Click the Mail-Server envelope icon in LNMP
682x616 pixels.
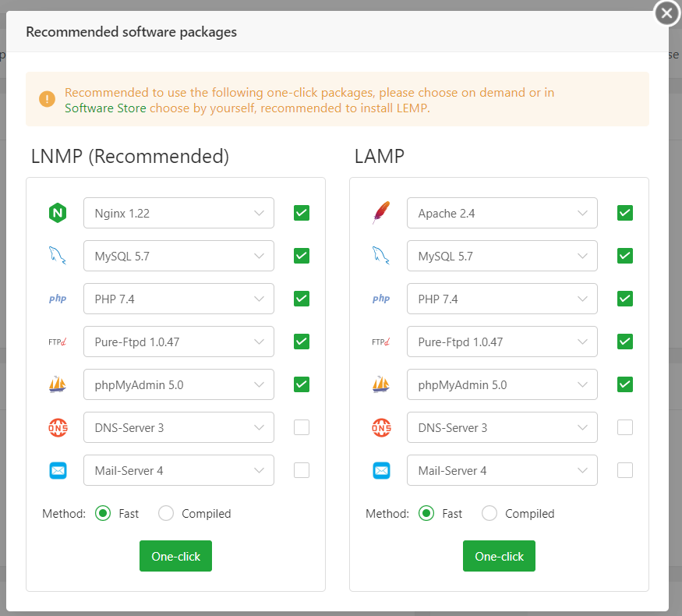click(x=58, y=470)
